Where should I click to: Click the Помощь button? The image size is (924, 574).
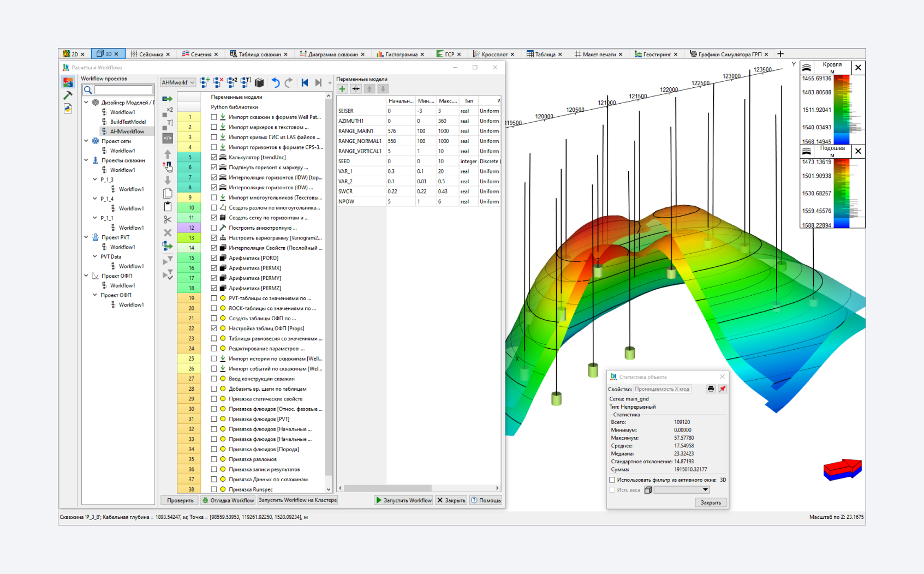(486, 500)
